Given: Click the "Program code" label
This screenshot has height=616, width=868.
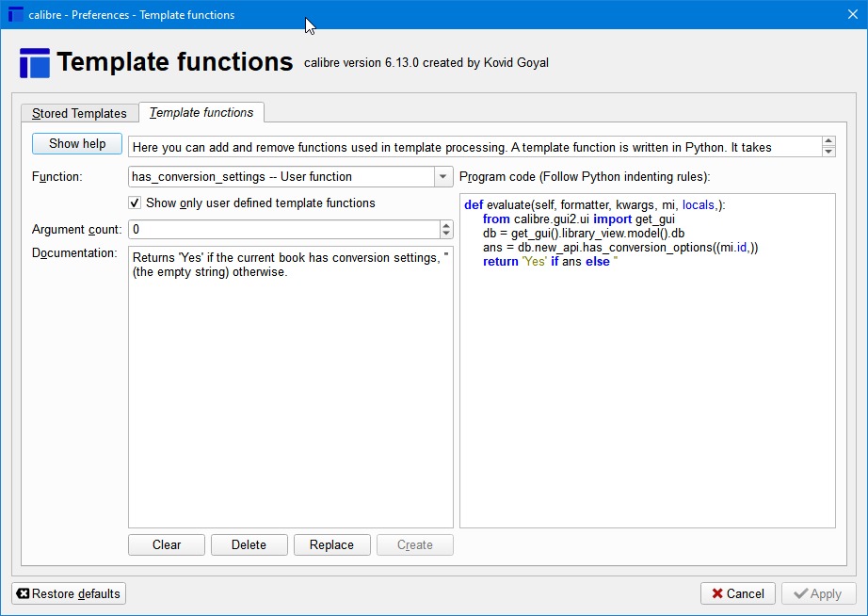Looking at the screenshot, I should pos(585,177).
